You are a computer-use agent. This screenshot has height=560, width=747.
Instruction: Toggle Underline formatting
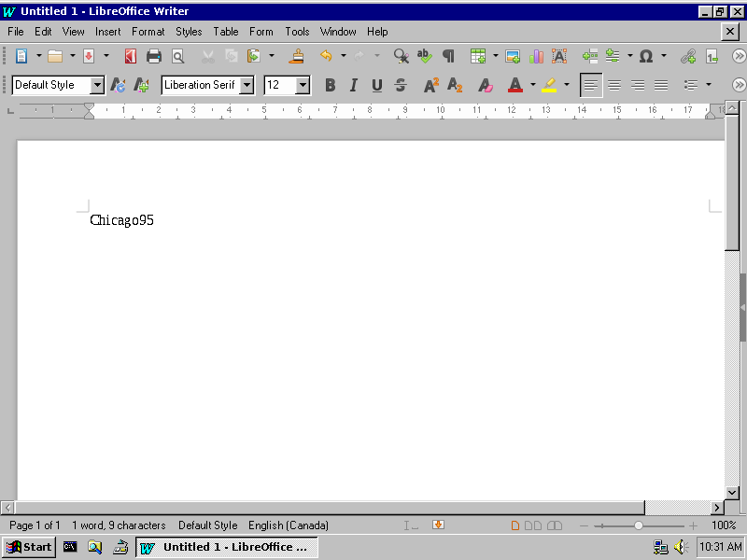(x=377, y=85)
